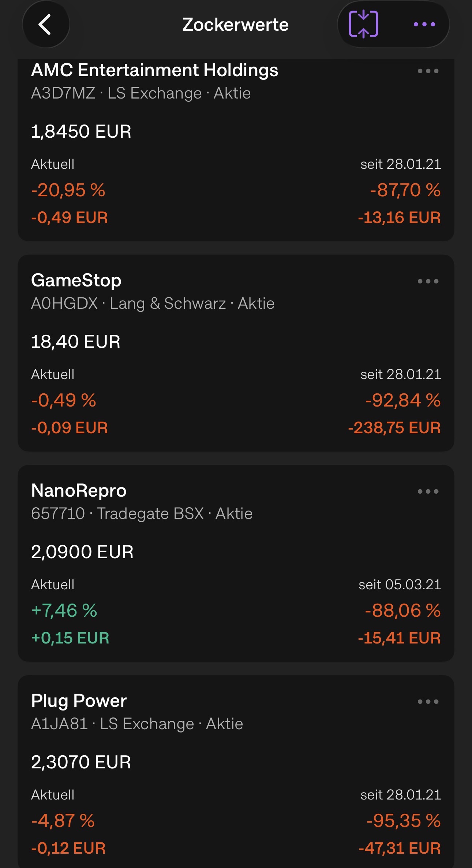Screen dimensions: 472x868
Task: Open options dots for AMC Entertainment Holdings
Action: click(x=428, y=71)
